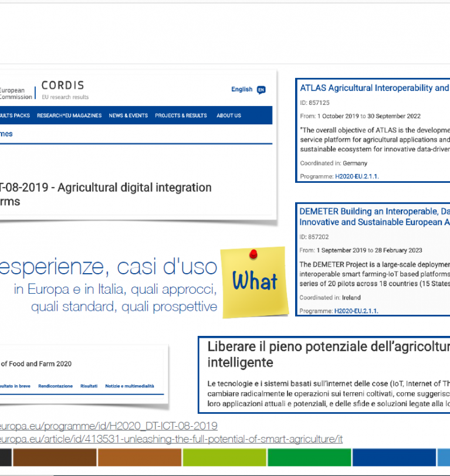Select the dark blue color block
Viewport: 450px width, 476px height.
(x=394, y=457)
